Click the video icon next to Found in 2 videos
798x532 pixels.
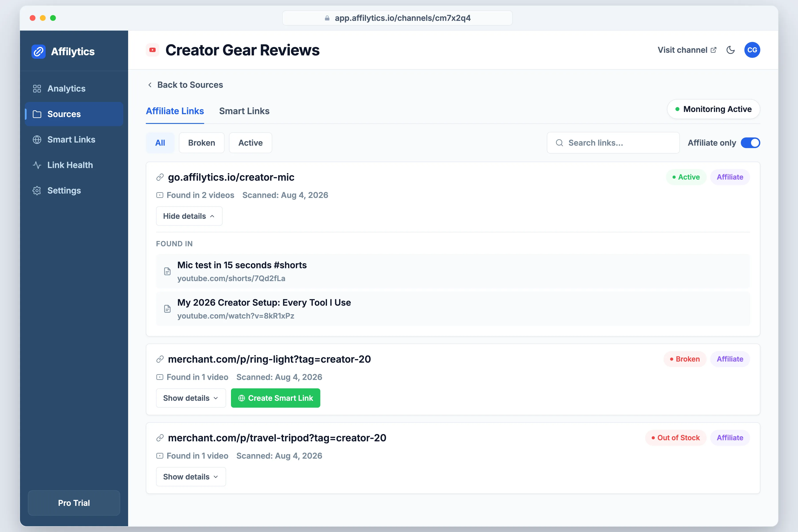[160, 195]
